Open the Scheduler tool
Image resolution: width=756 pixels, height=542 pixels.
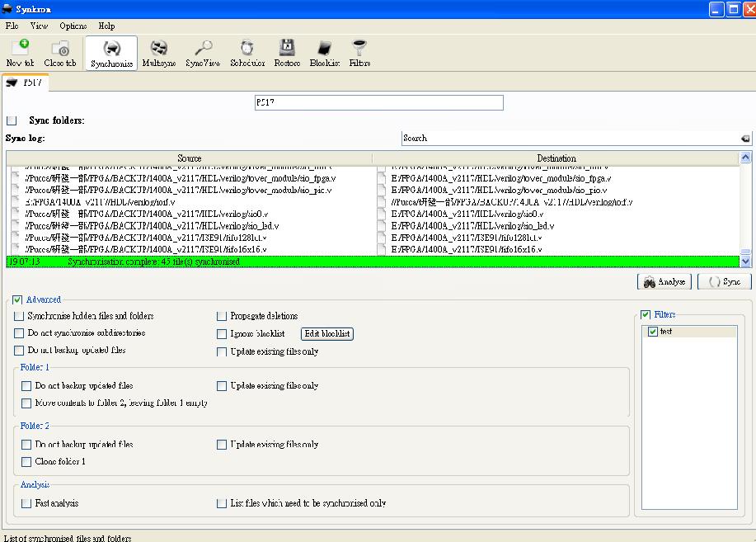tap(247, 53)
